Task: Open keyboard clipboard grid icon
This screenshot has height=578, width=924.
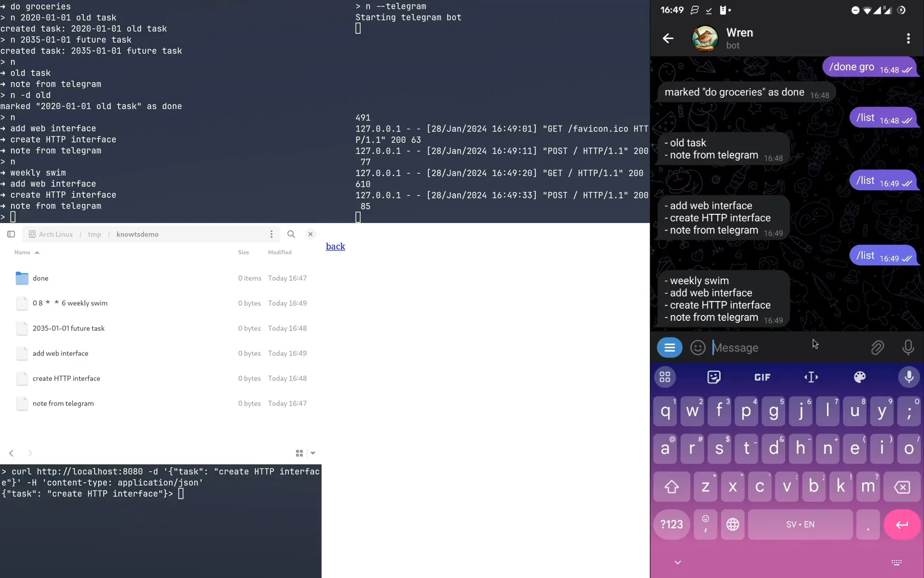Action: (665, 377)
